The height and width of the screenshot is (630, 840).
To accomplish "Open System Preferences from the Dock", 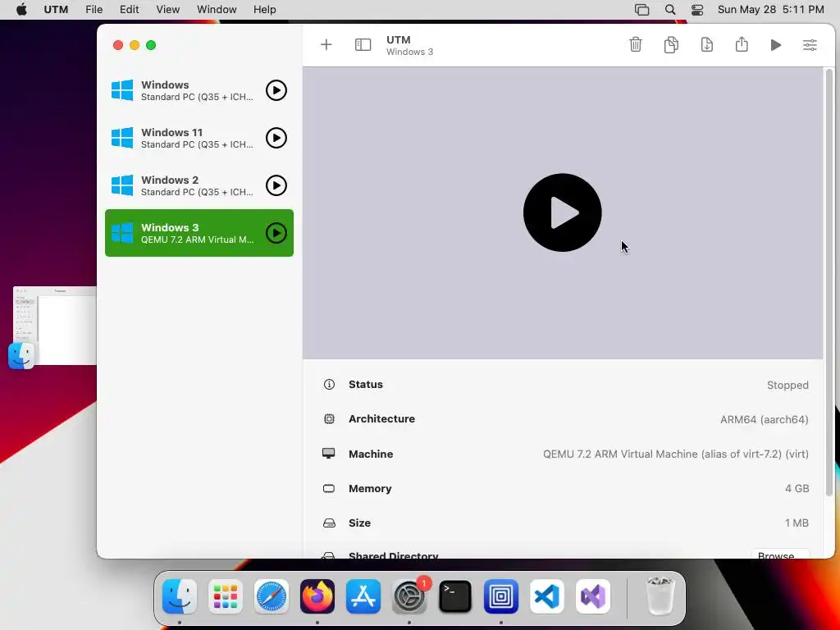I will pyautogui.click(x=410, y=596).
